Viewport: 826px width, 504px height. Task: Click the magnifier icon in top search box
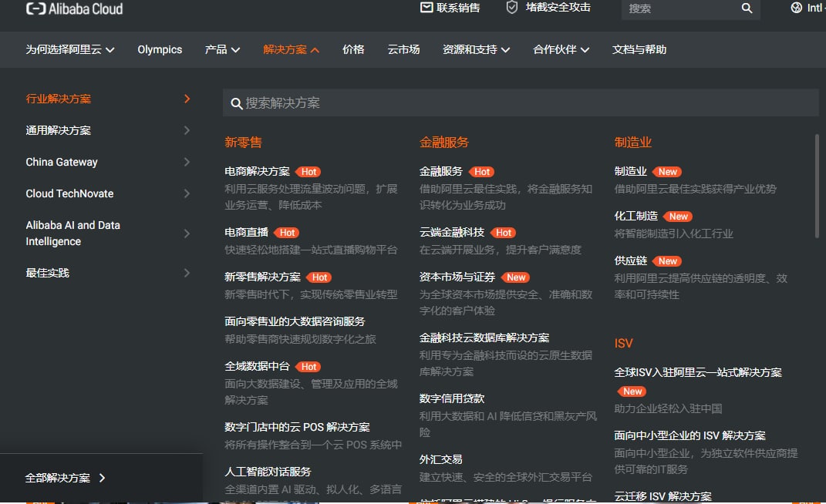coord(747,8)
